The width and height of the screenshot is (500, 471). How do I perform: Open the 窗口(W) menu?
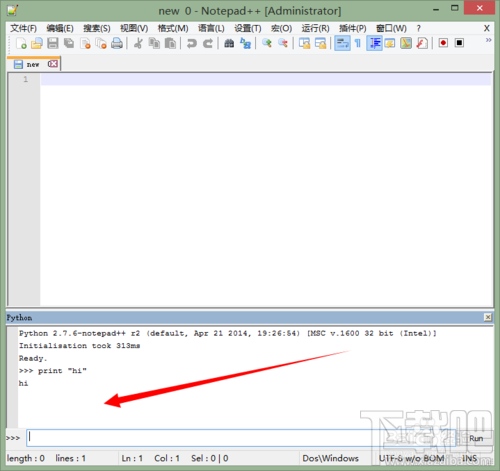tap(391, 28)
